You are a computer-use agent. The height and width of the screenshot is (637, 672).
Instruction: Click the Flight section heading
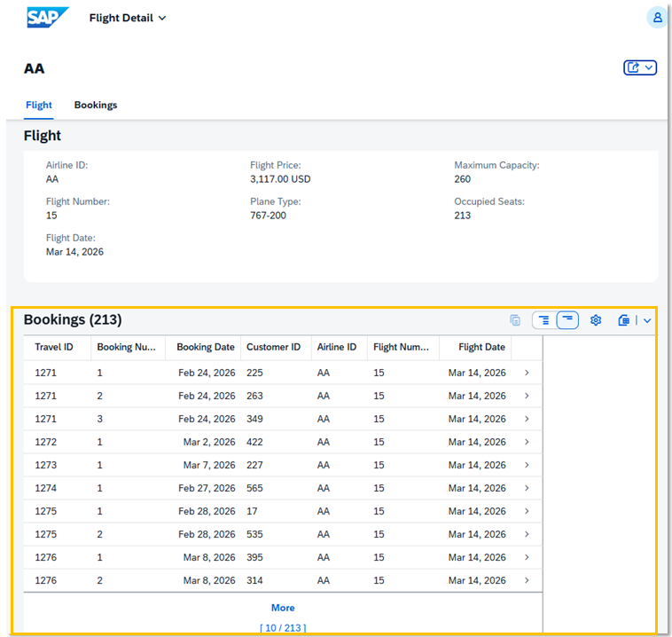43,136
